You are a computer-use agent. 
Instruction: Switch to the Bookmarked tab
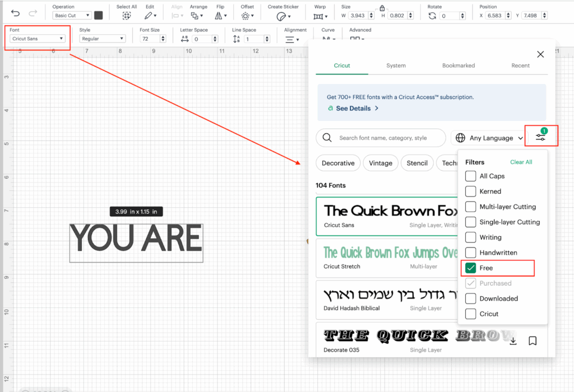coord(458,66)
